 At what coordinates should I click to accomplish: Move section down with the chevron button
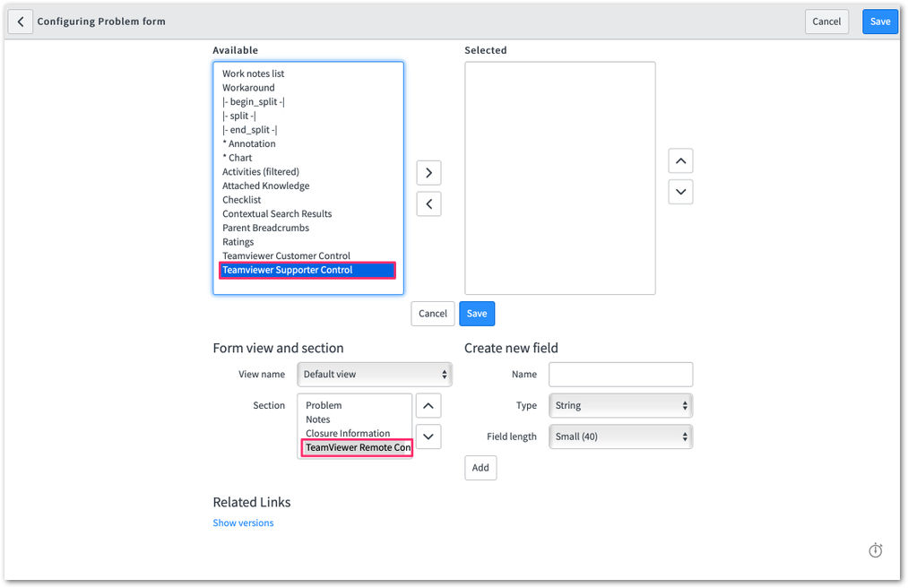[x=428, y=437]
